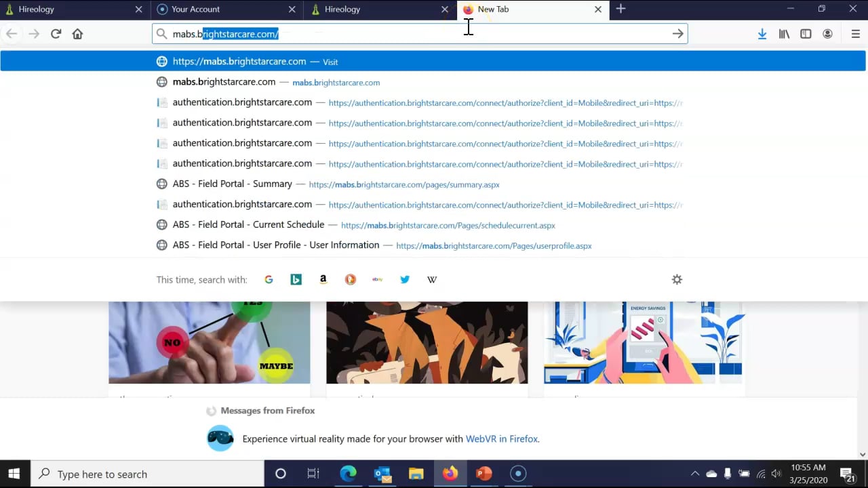868x488 pixels.
Task: Open Windows Task View
Action: (313, 474)
